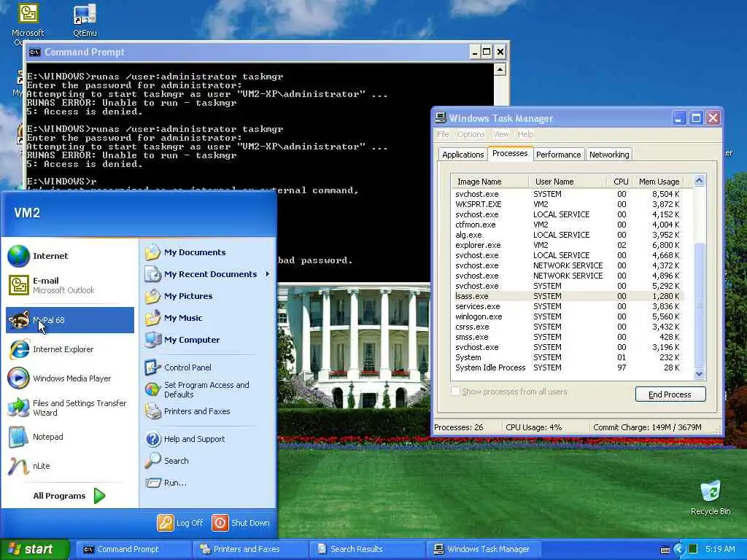
Task: Click Shut Down button
Action: (x=241, y=523)
